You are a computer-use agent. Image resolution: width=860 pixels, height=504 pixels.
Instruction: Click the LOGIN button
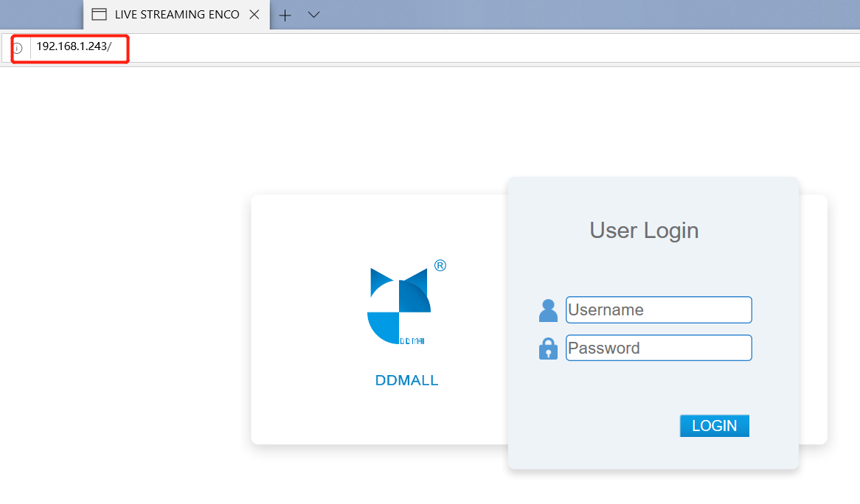[x=714, y=426]
